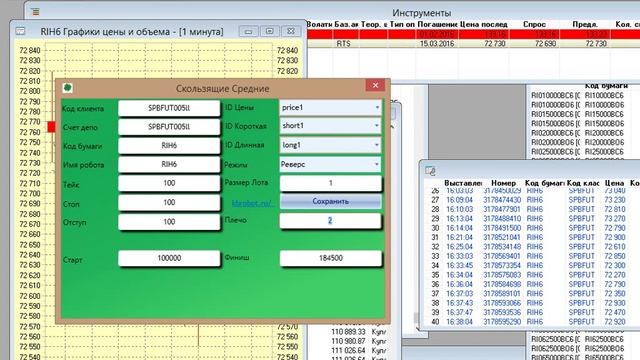The height and width of the screenshot is (360, 640).
Task: Click order number 3178521041
Action: (502, 238)
